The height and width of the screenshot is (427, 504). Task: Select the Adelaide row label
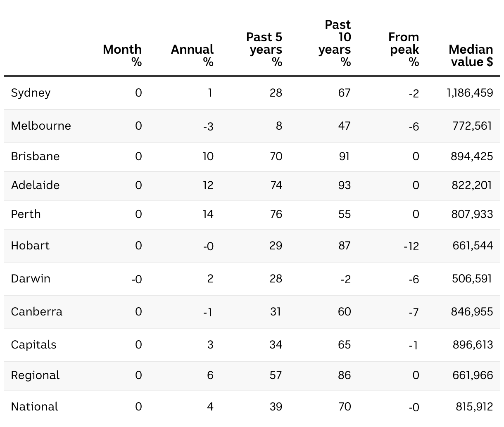35,185
